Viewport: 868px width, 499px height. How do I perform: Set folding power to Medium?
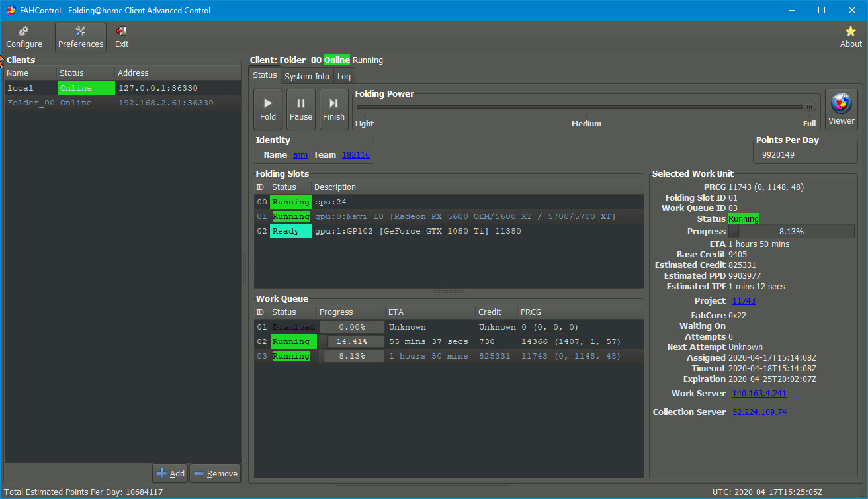click(586, 124)
